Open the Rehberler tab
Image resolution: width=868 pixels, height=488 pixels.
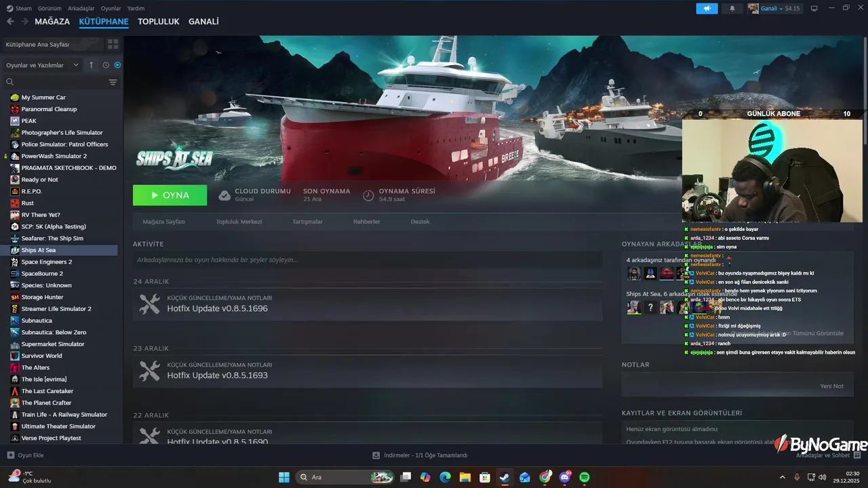click(366, 222)
